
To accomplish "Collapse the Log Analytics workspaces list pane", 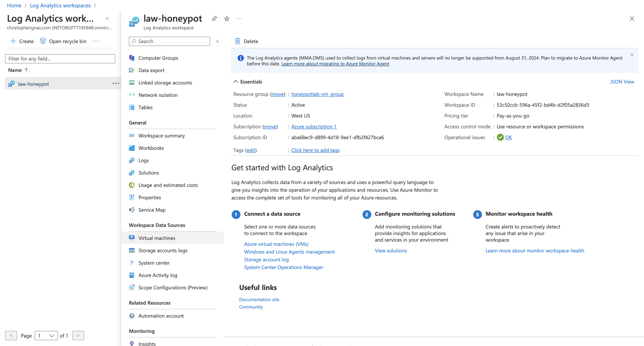I will point(107,19).
